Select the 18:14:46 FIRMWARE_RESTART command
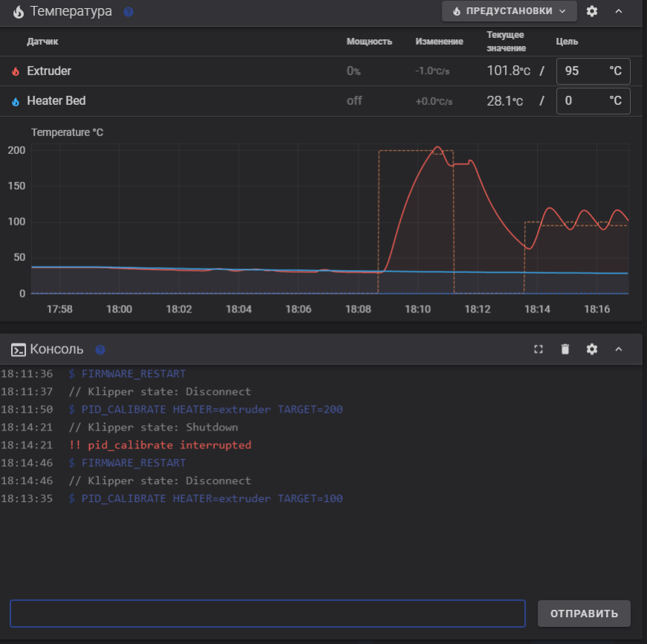The width and height of the screenshot is (647, 644). coord(133,463)
